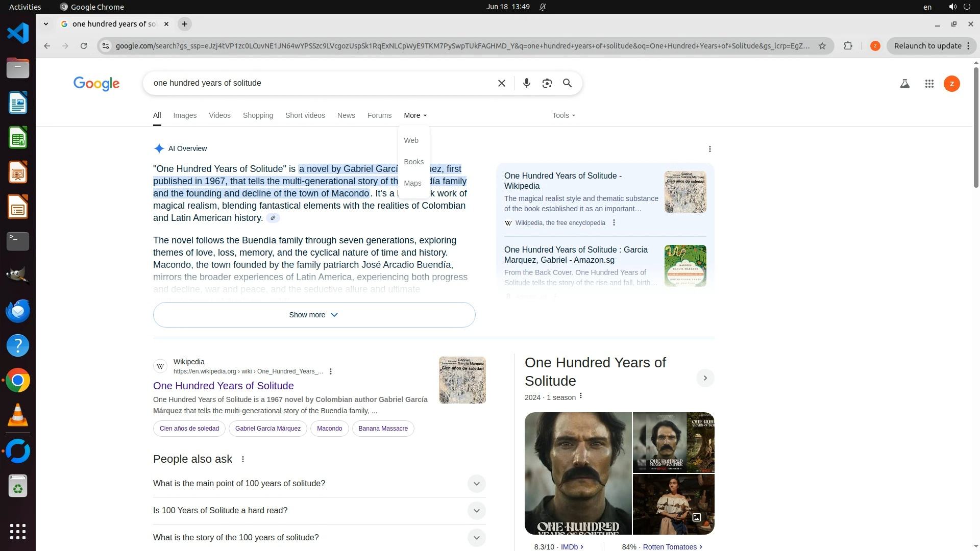Expand AI Overview with Show more
980x551 pixels.
314,315
